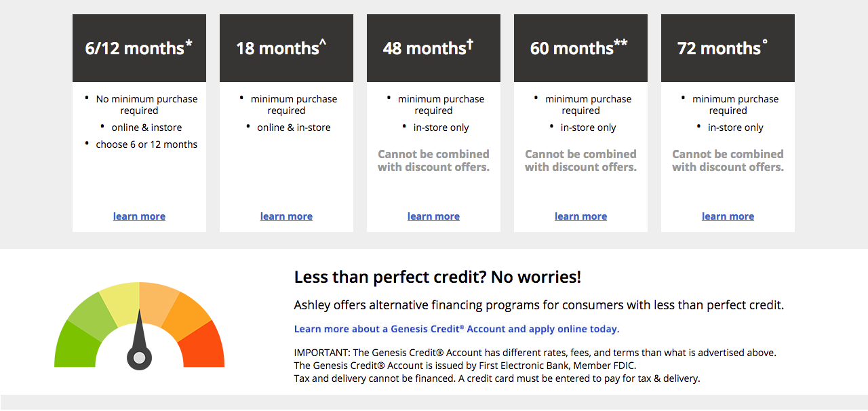This screenshot has height=411, width=868.
Task: Open learn more under 6/12 months
Action: coord(139,216)
